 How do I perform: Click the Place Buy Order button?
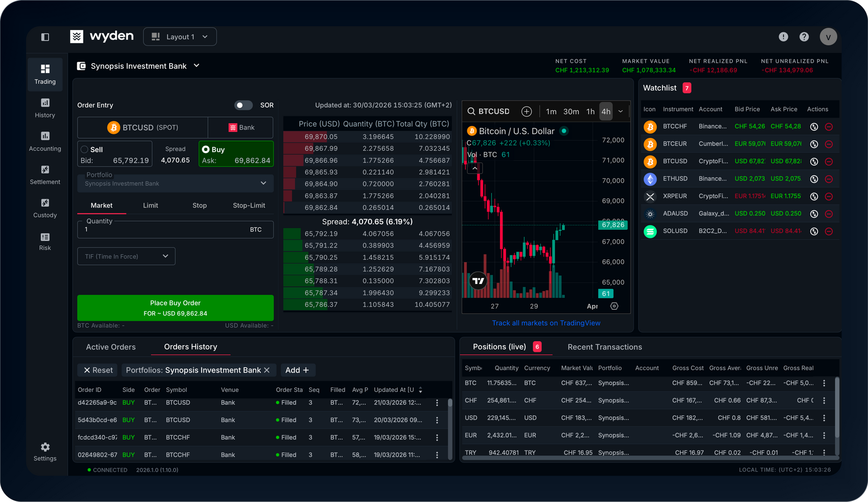pyautogui.click(x=176, y=308)
